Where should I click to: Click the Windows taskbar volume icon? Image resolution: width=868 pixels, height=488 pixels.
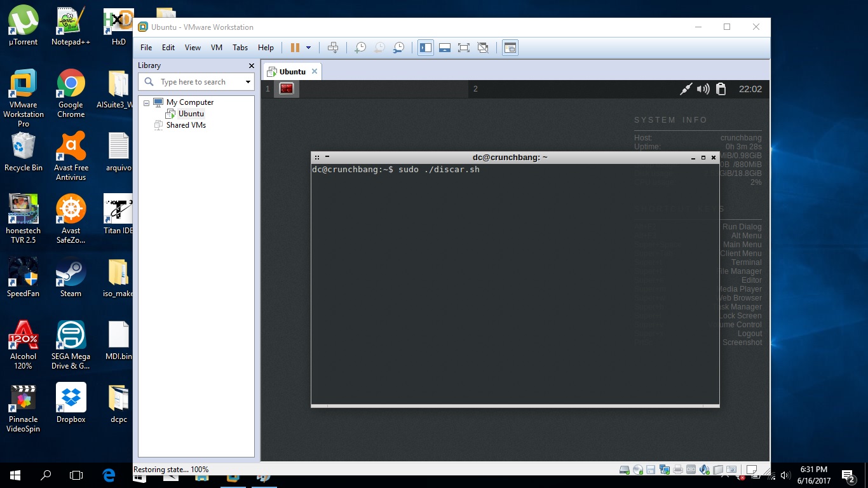tap(785, 475)
